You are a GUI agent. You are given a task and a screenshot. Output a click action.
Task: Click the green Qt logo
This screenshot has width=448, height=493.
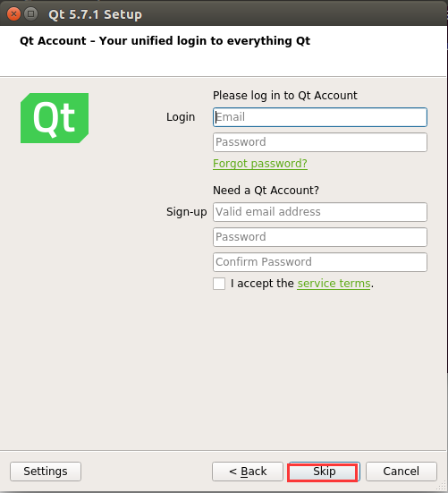pyautogui.click(x=55, y=118)
